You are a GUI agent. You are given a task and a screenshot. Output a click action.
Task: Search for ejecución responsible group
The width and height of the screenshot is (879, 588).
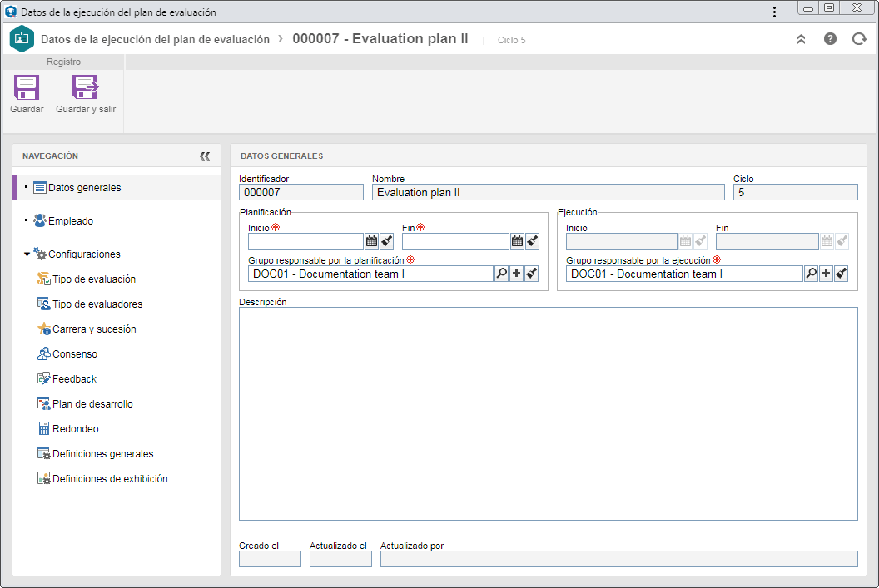coord(812,274)
